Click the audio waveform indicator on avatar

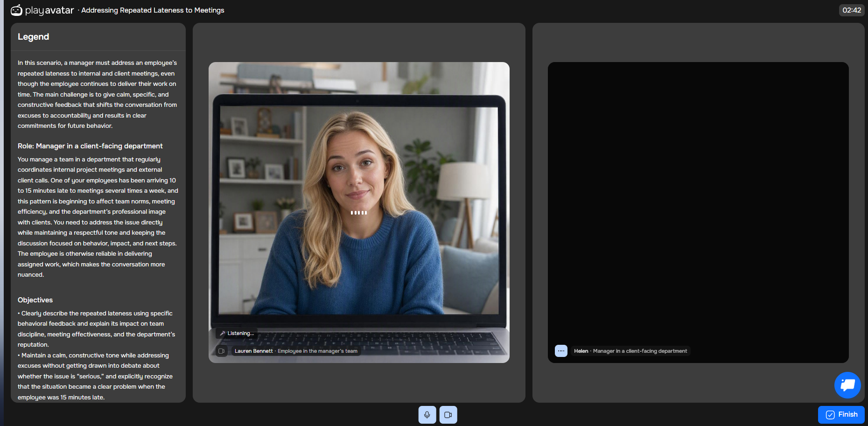click(x=359, y=213)
